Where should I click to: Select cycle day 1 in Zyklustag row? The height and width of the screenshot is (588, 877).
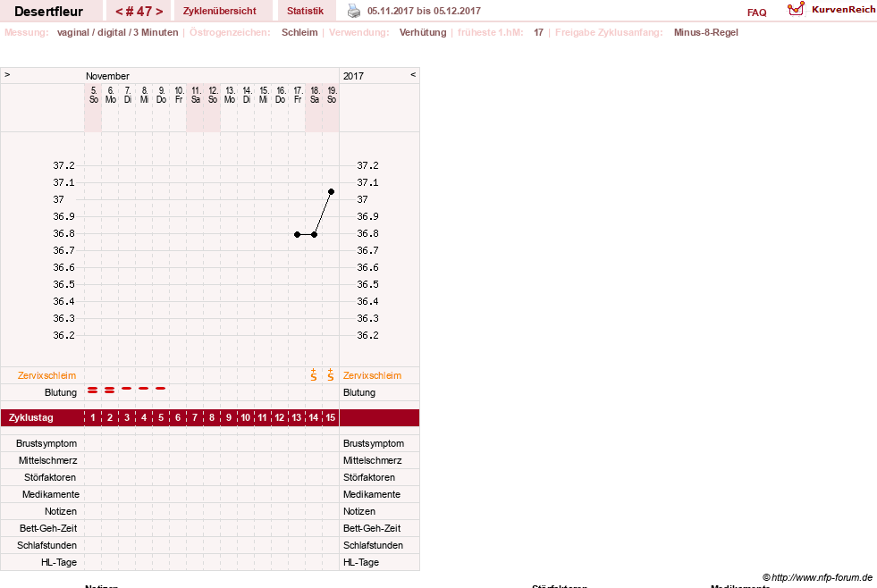coord(93,417)
